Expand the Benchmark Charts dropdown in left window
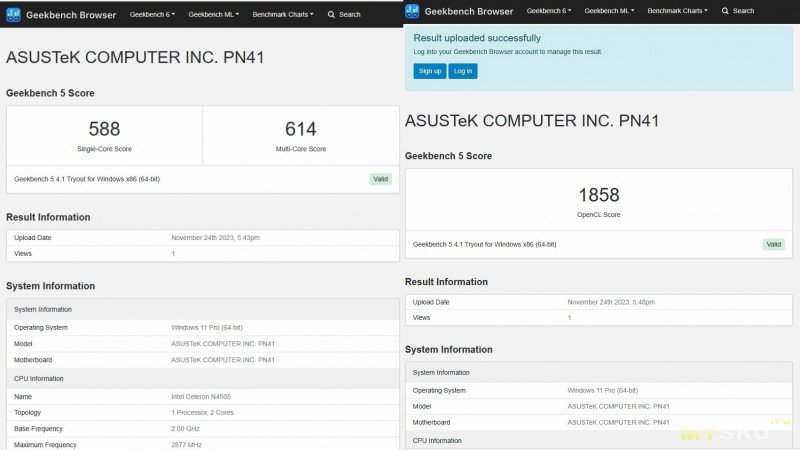This screenshot has width=800, height=450. tap(283, 15)
